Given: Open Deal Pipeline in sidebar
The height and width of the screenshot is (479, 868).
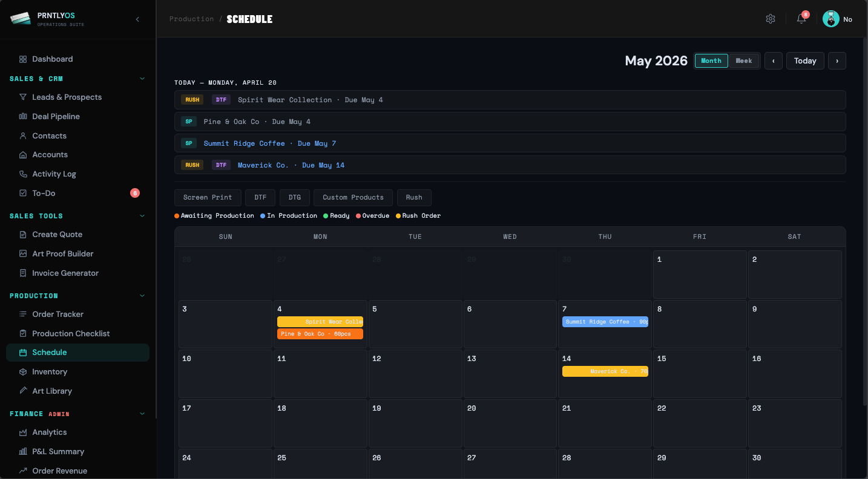Looking at the screenshot, I should click(x=77, y=117).
